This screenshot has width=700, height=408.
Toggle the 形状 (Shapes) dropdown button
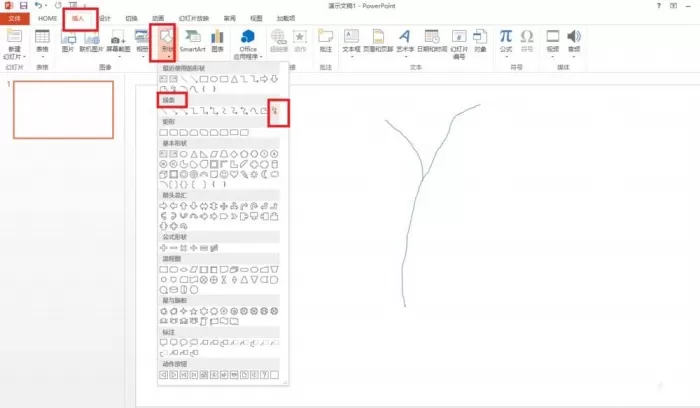[167, 44]
